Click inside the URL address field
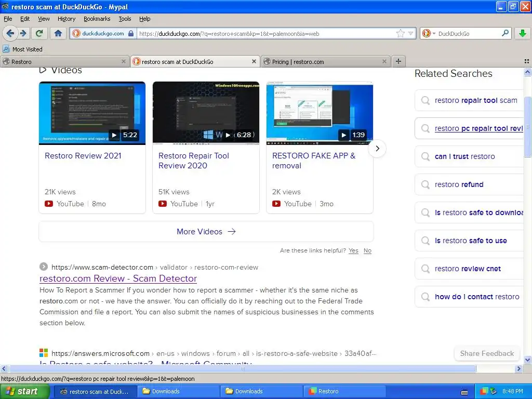 click(x=267, y=33)
